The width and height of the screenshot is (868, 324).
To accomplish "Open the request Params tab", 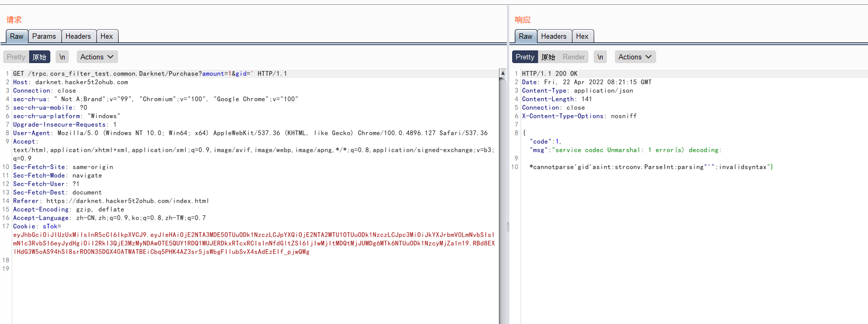I will pos(44,36).
